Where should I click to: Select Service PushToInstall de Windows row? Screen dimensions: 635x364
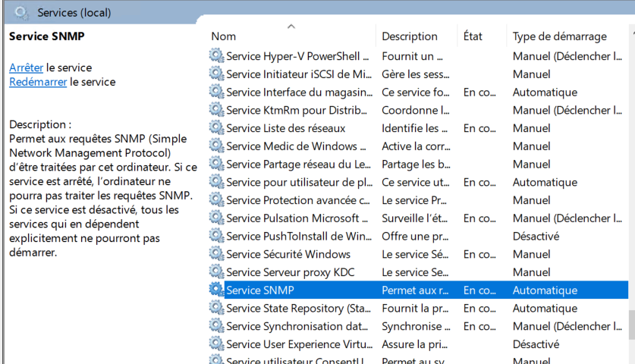[x=297, y=237]
